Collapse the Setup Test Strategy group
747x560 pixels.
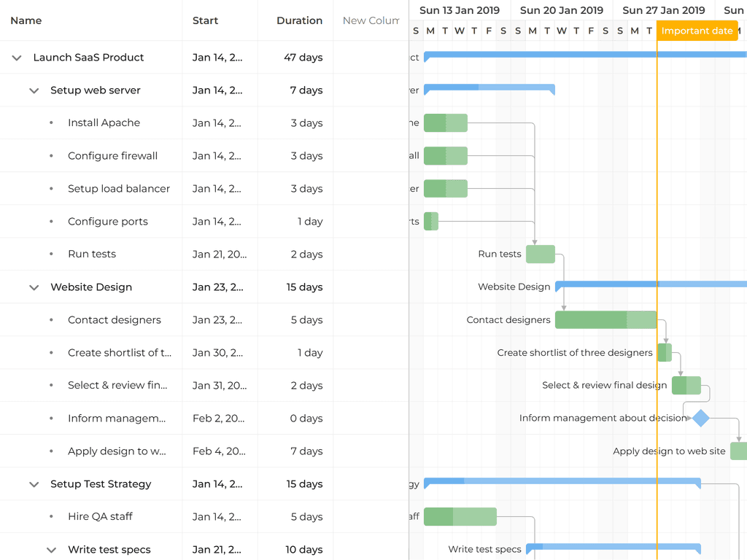pyautogui.click(x=34, y=484)
